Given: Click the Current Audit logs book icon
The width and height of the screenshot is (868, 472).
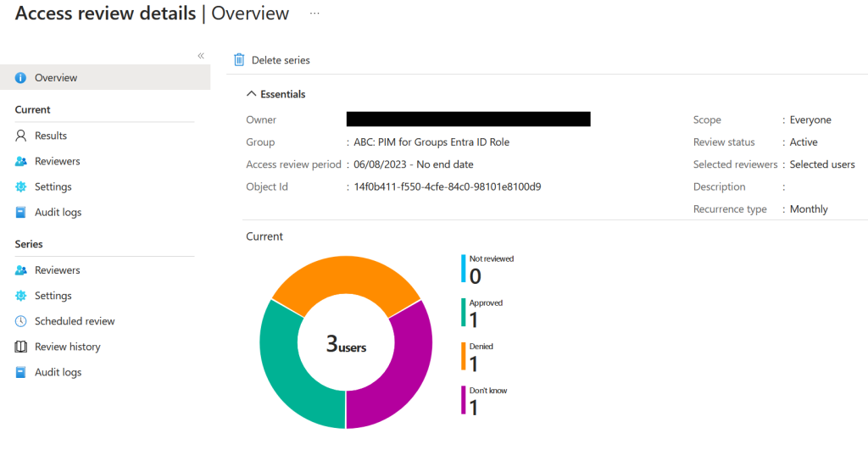Looking at the screenshot, I should click(21, 212).
